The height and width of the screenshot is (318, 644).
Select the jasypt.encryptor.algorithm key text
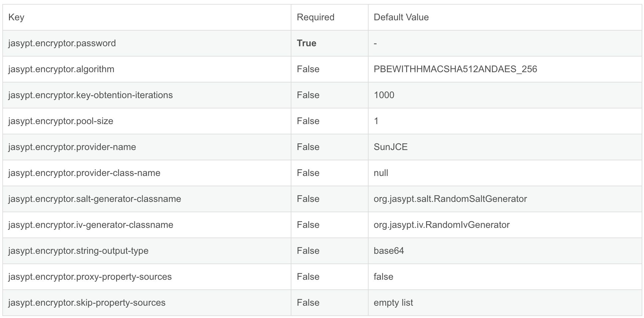[x=61, y=69]
